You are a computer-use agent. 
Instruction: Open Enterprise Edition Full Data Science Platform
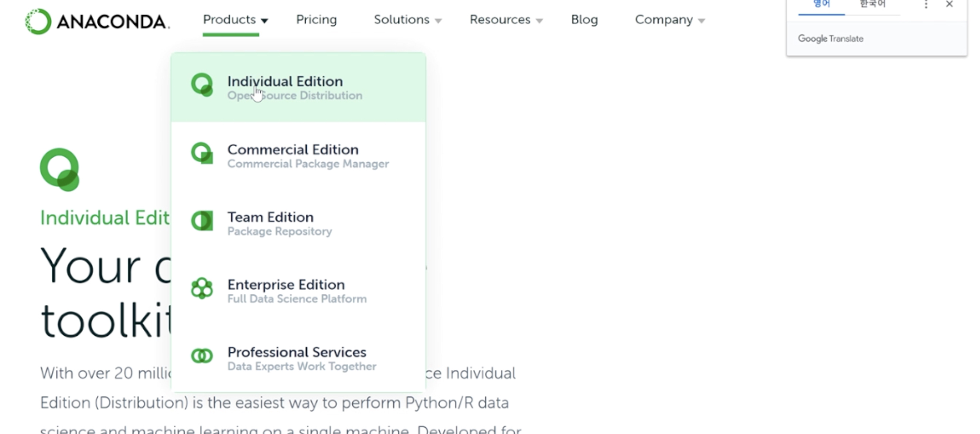pos(297,291)
